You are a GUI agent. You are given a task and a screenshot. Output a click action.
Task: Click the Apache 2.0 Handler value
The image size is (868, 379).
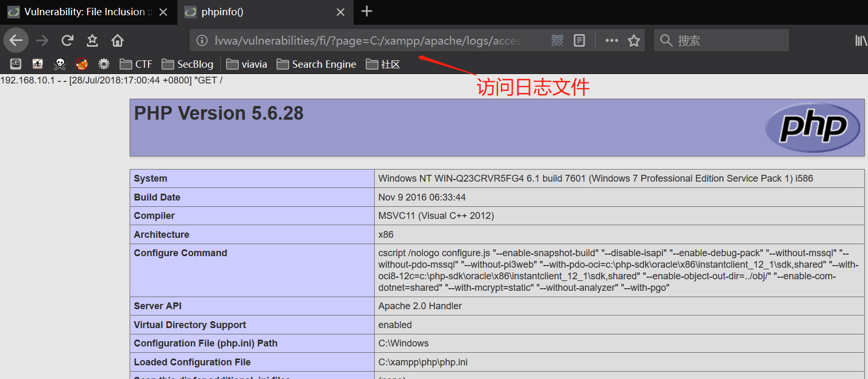click(420, 306)
